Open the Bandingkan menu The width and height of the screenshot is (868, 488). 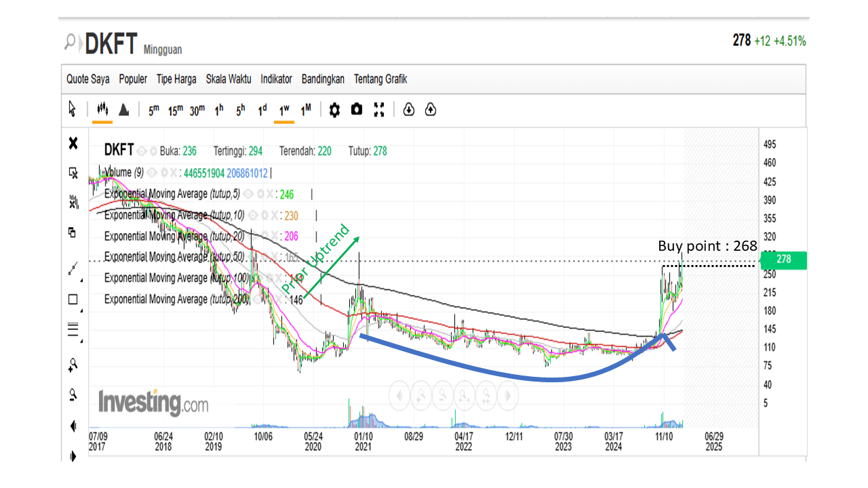click(x=323, y=79)
